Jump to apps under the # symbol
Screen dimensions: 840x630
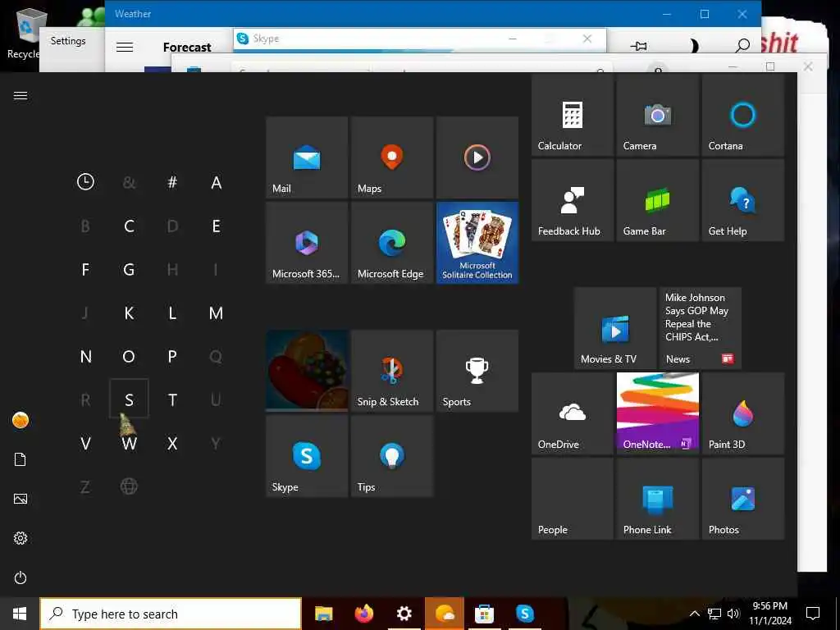pos(172,182)
